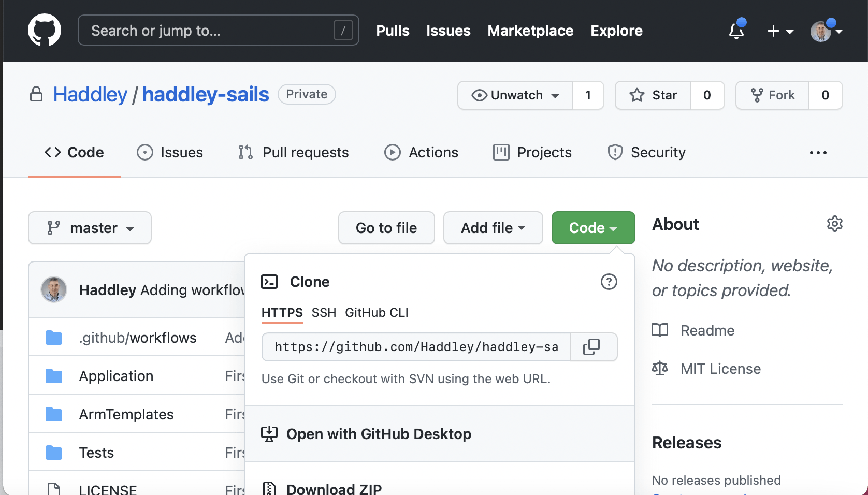Image resolution: width=868 pixels, height=495 pixels.
Task: Expand the master branch selector
Action: (x=90, y=228)
